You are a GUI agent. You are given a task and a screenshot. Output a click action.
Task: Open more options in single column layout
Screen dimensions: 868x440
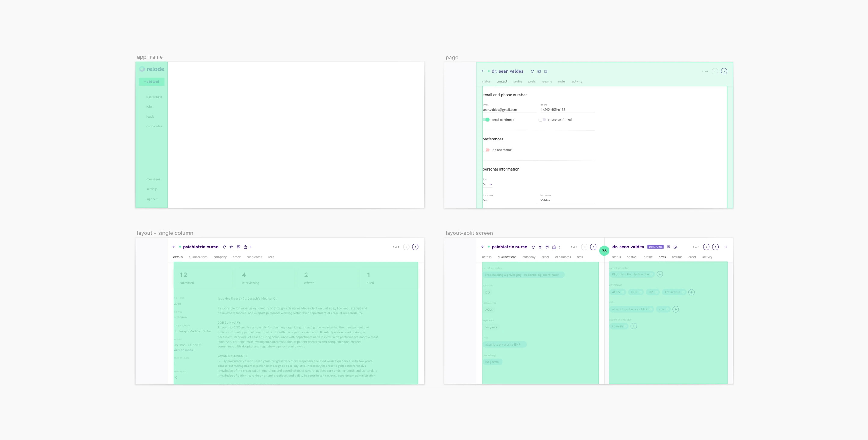(x=250, y=247)
